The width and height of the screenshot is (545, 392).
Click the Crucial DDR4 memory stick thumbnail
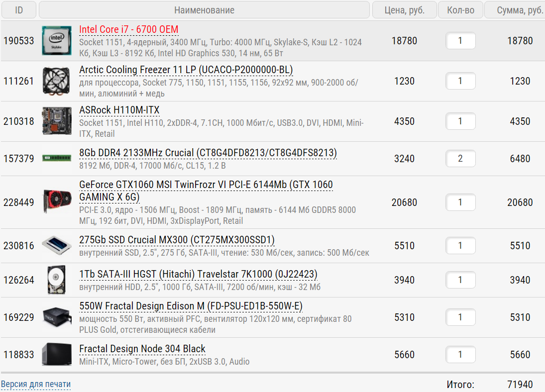click(57, 159)
